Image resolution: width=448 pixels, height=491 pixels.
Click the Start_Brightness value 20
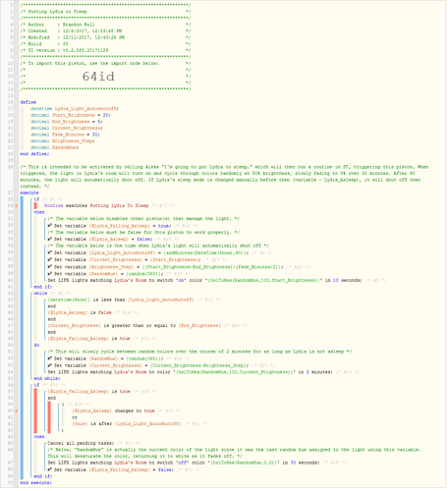(x=106, y=116)
